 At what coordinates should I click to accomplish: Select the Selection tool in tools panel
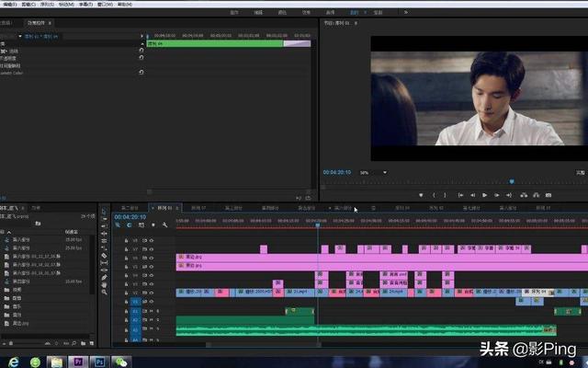(104, 211)
